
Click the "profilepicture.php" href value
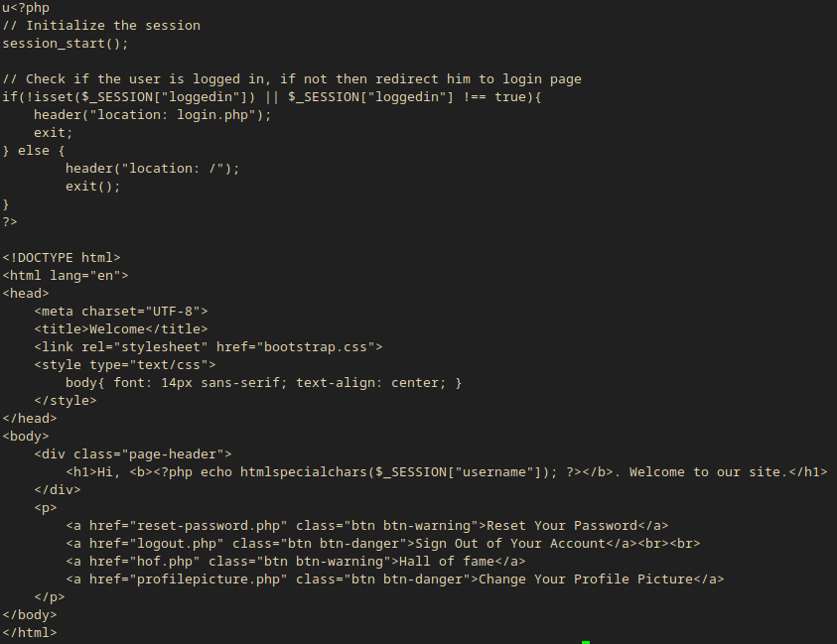click(x=209, y=579)
